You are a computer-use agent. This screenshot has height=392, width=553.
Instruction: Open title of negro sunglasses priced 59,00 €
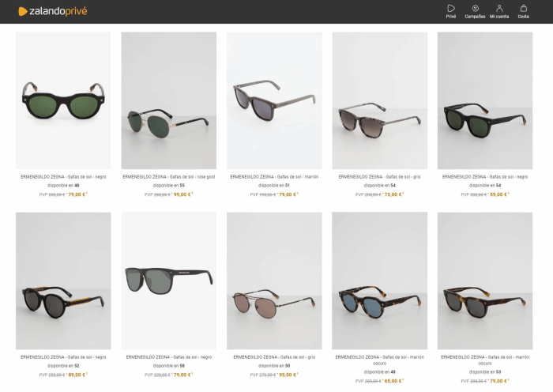point(485,177)
